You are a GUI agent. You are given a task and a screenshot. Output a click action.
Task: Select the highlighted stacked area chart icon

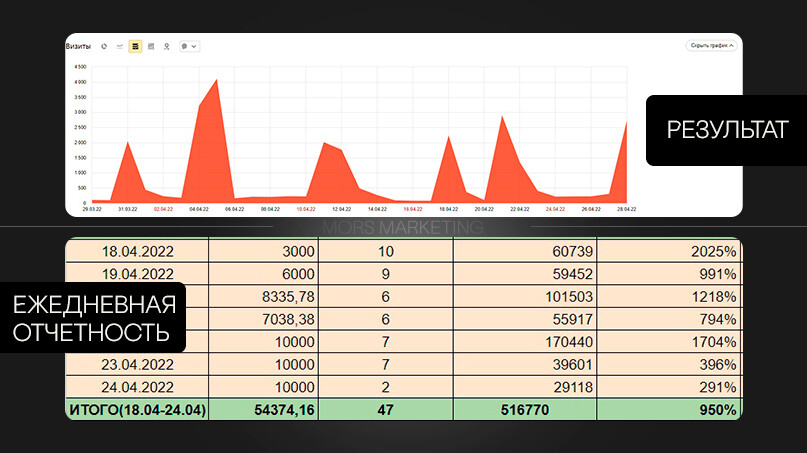coord(135,46)
